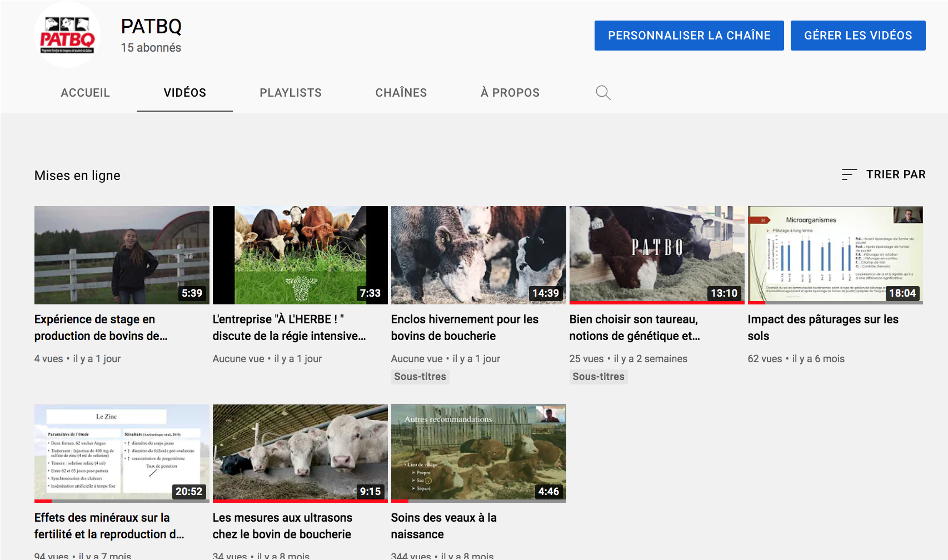948x560 pixels.
Task: Click '62 vues • il y a 6 mois' text
Action: 796,359
